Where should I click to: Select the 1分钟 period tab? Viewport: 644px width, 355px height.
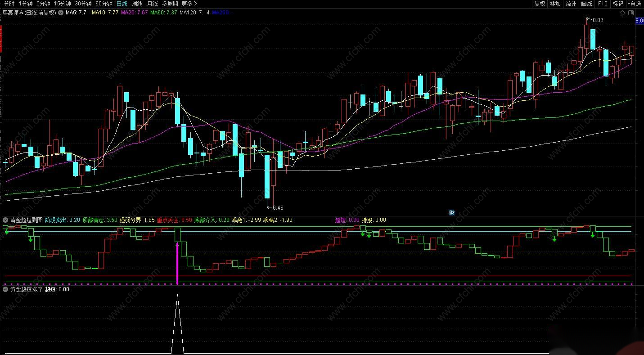[26, 4]
